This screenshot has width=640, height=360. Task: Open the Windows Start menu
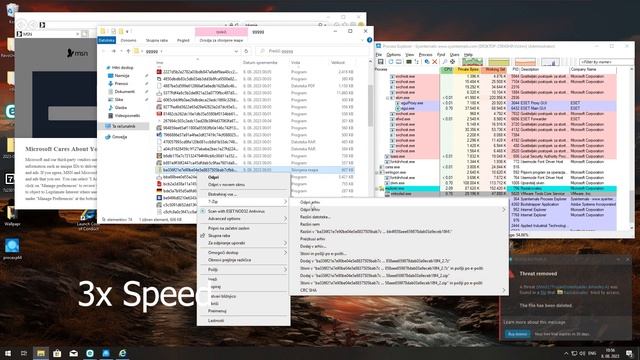8,353
